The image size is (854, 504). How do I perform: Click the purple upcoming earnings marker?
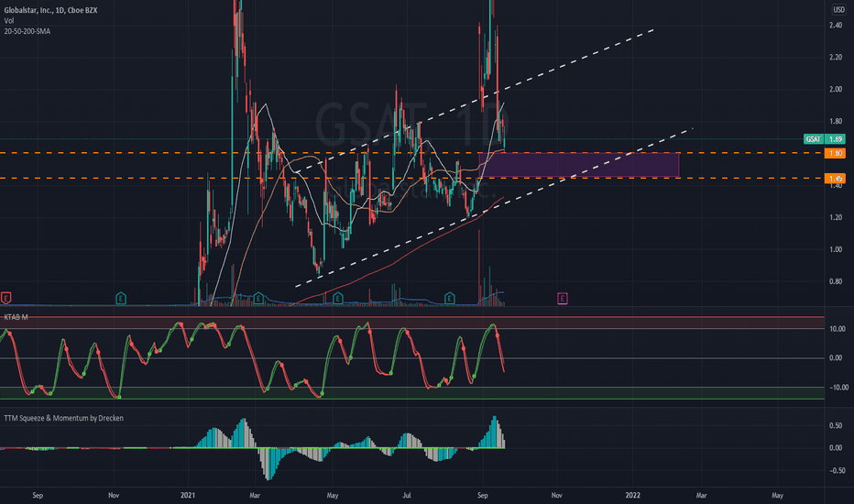pos(563,298)
